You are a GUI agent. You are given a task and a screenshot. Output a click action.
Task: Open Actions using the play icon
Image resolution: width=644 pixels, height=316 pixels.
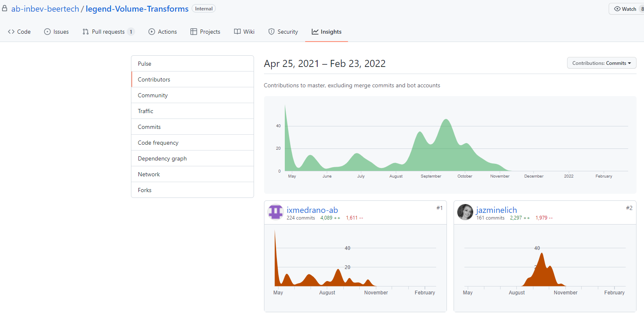[152, 31]
